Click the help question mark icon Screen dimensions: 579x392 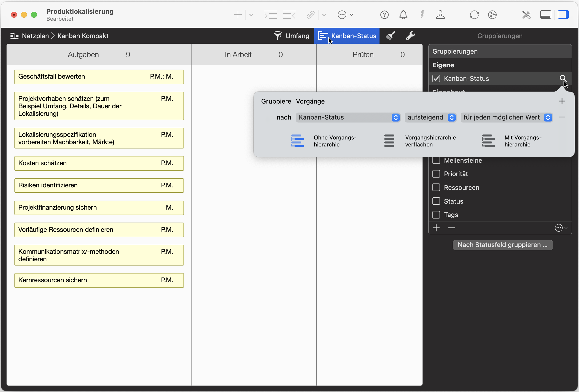click(x=384, y=15)
